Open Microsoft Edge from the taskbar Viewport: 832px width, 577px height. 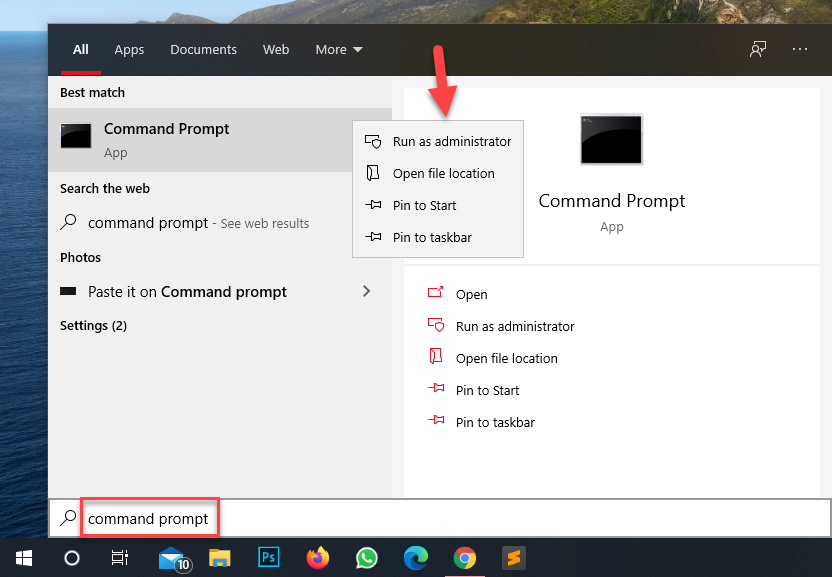(x=415, y=557)
